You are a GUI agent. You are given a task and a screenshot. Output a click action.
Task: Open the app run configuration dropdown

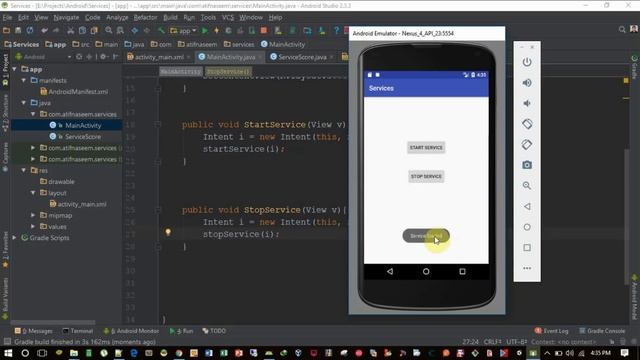coord(183,31)
